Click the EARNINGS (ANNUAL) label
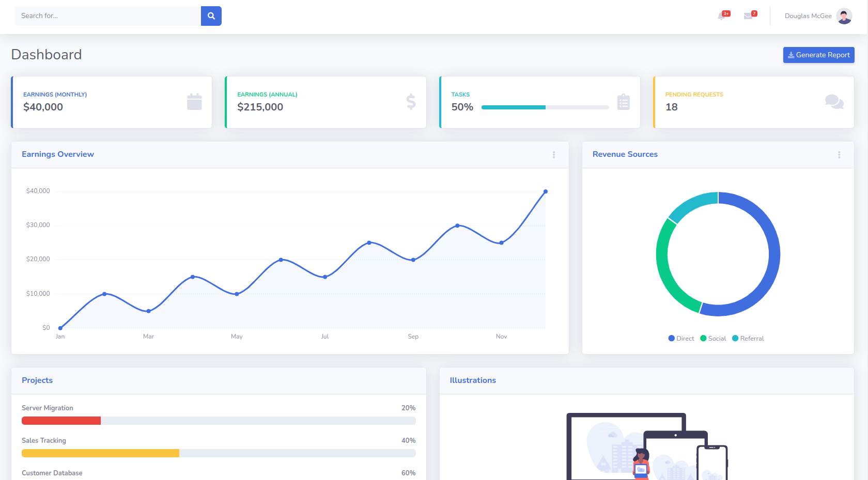The image size is (868, 480). (x=268, y=94)
